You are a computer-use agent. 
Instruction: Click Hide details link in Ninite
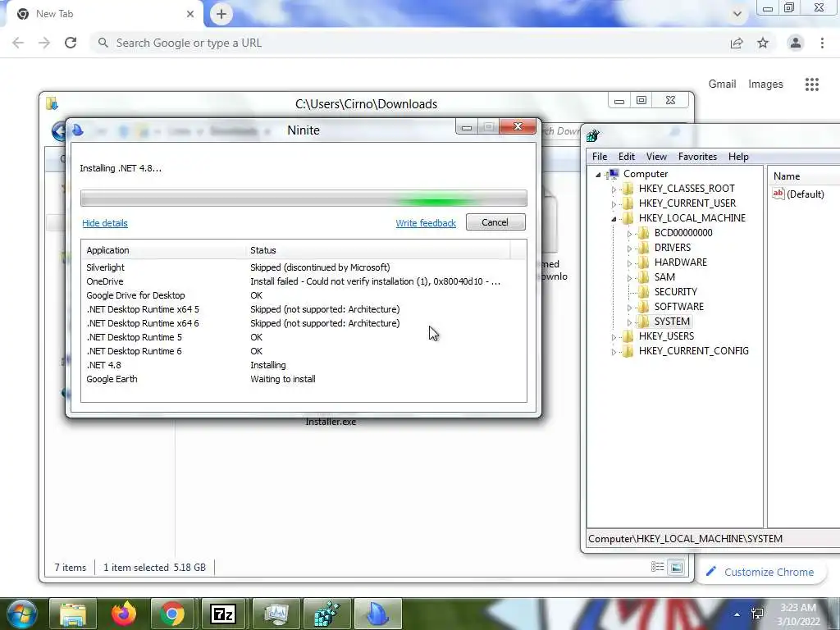[x=105, y=223]
